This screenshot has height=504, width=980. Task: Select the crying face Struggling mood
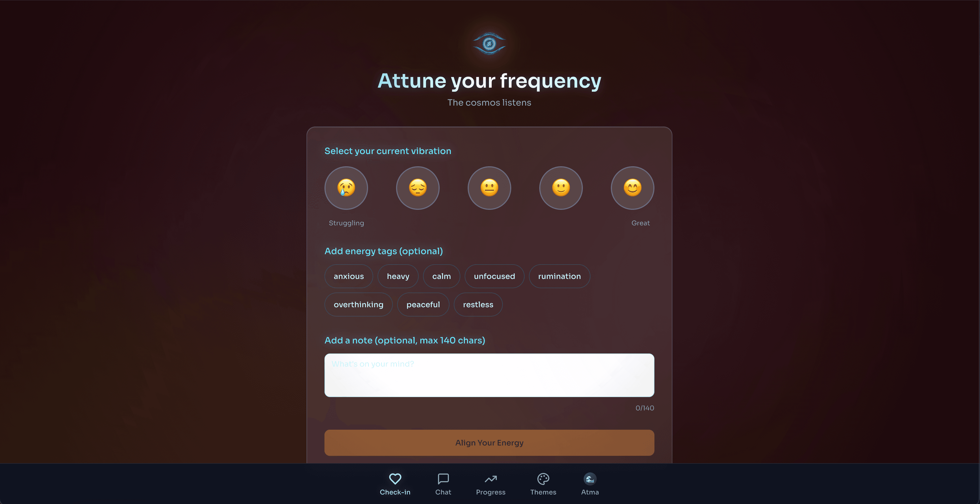pyautogui.click(x=346, y=188)
